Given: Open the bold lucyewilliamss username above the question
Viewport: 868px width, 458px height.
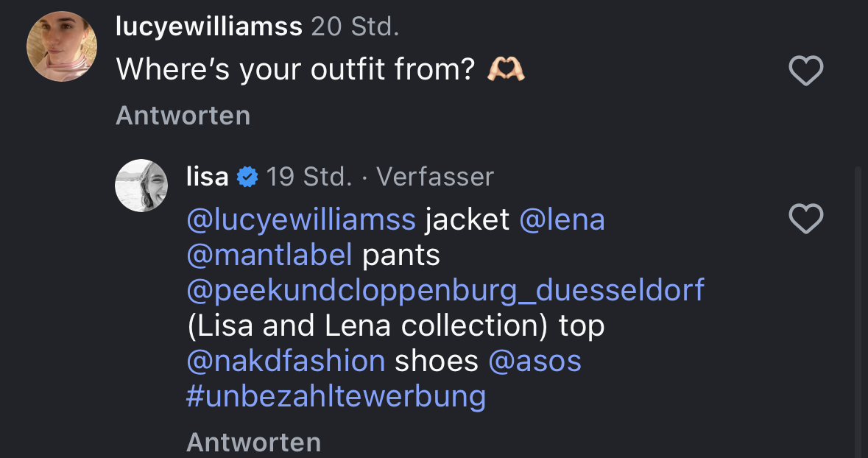Looking at the screenshot, I should click(x=209, y=27).
